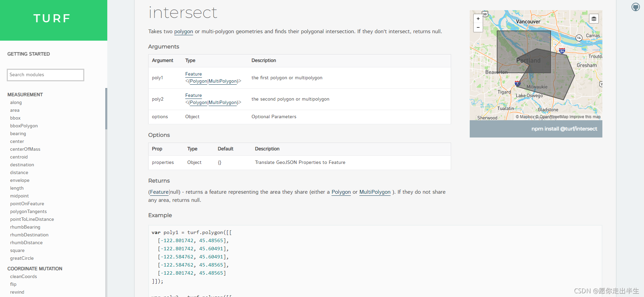This screenshot has width=644, height=297.
Task: Follow the Polygon link in Returns section
Action: pyautogui.click(x=341, y=192)
